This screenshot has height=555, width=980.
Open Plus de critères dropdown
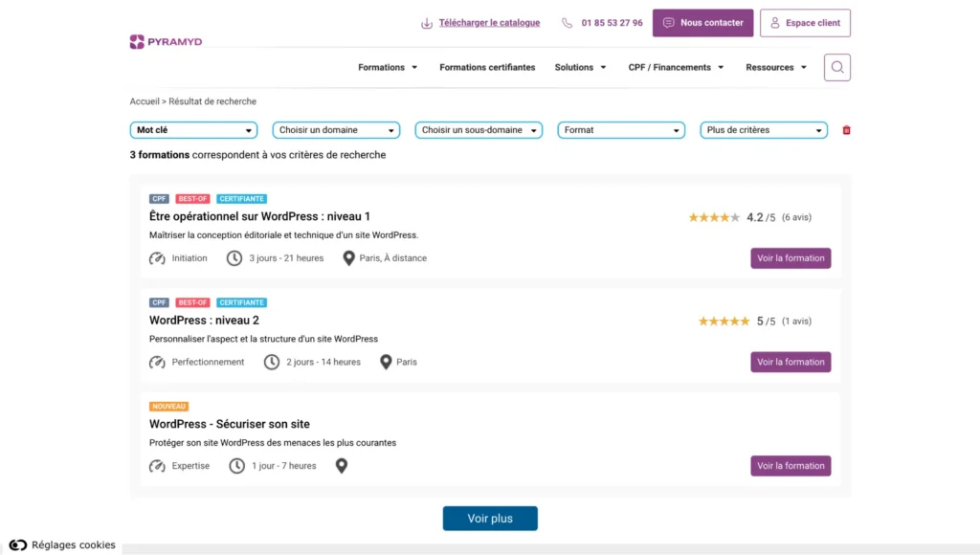tap(764, 130)
